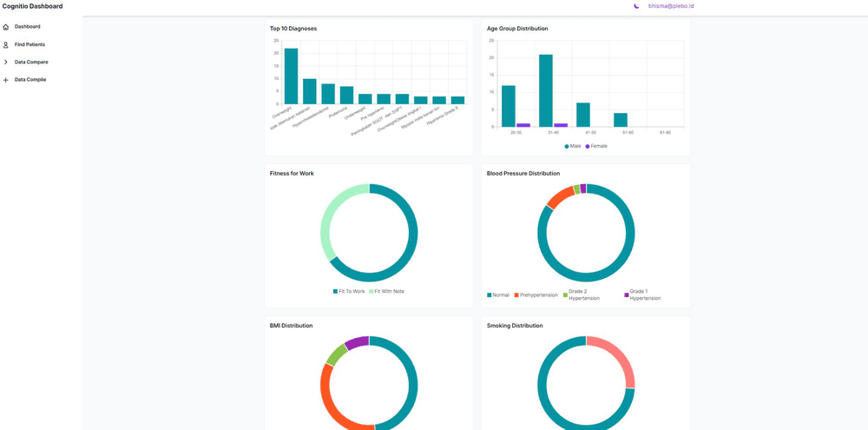Click the Female bar for ages 20-30
Viewport: 868px width, 430px height.
[523, 125]
